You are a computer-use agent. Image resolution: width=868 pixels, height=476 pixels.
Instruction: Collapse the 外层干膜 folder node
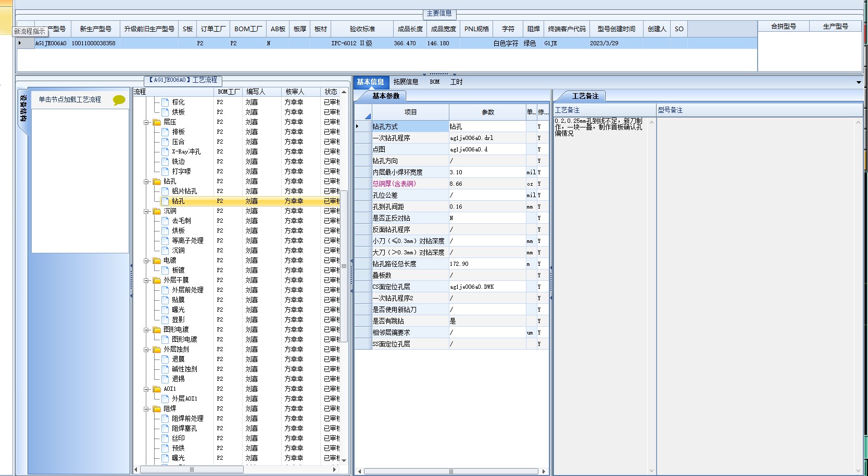(147, 280)
